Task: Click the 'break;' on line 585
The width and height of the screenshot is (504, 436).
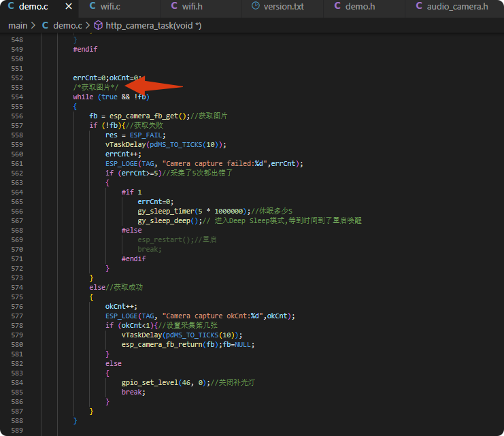Action: click(133, 392)
